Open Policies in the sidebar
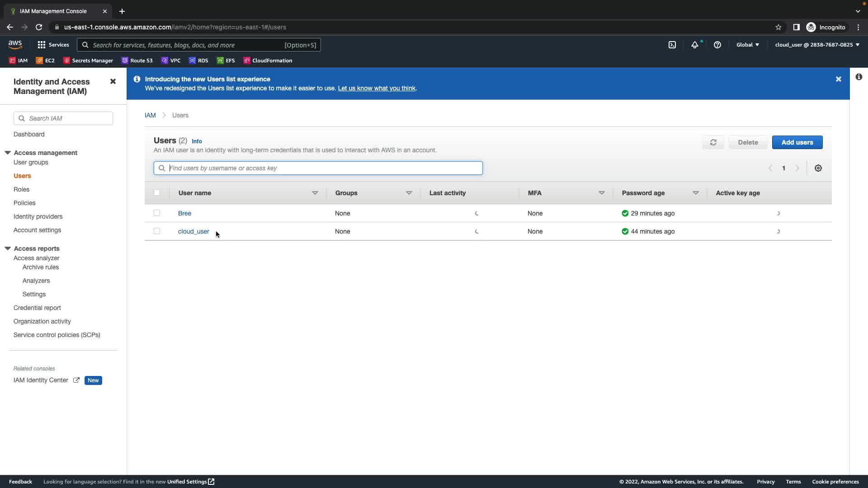 [24, 203]
